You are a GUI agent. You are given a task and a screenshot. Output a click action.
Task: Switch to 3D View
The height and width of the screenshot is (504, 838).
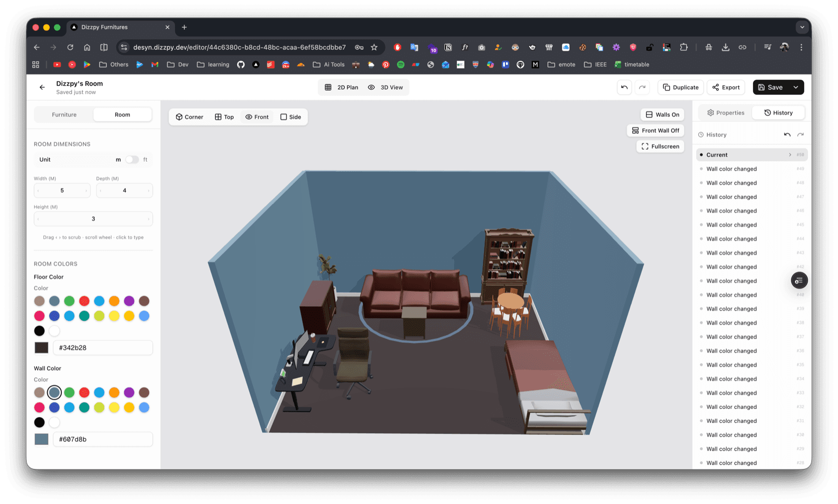pyautogui.click(x=385, y=87)
